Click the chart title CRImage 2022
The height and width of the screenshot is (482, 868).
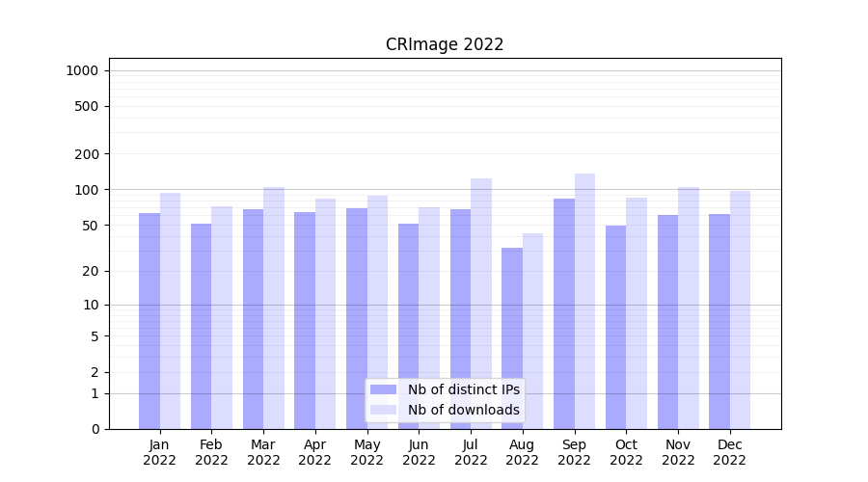tap(445, 44)
